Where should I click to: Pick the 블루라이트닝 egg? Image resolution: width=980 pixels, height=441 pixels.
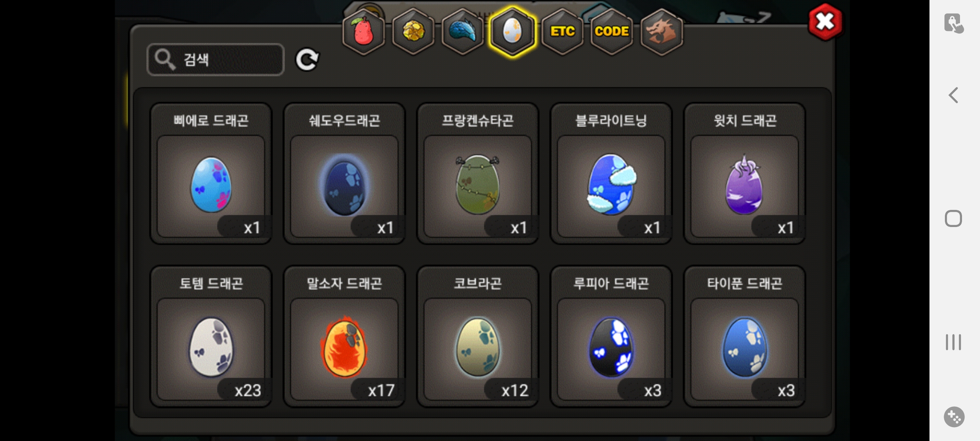[611, 174]
